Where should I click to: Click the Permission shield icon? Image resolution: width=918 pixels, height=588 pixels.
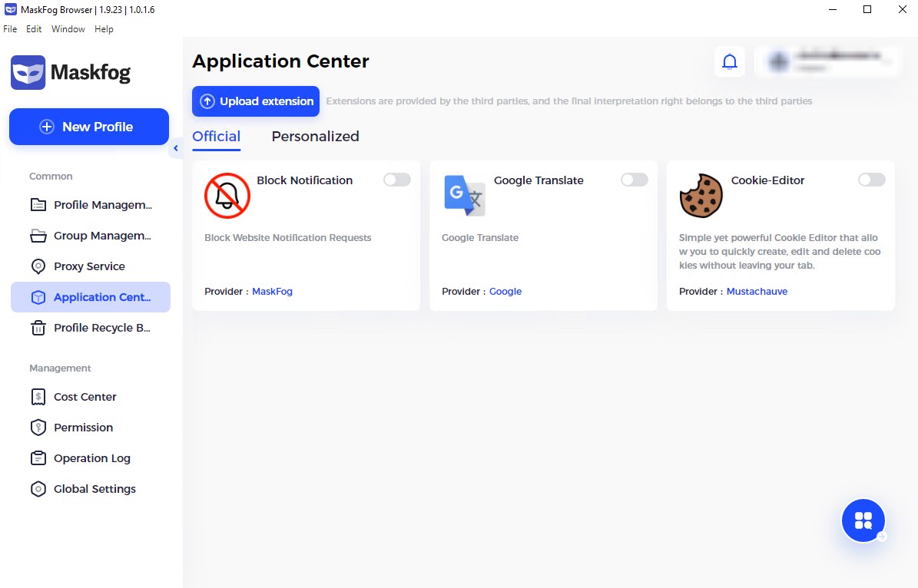38,428
